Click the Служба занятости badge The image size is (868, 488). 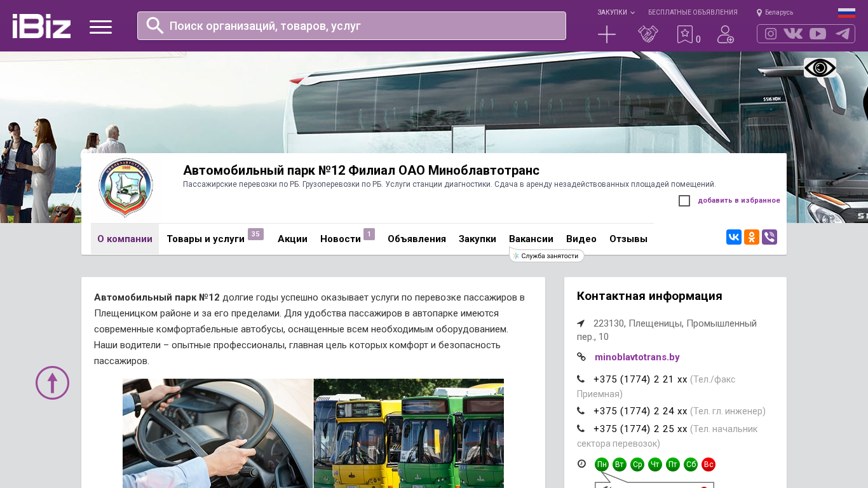[546, 255]
